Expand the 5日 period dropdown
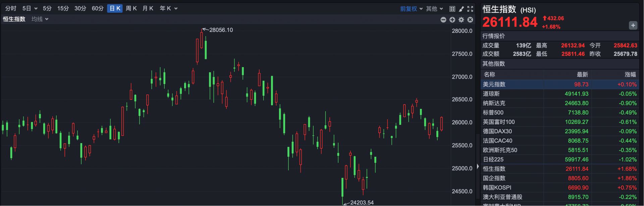The height and width of the screenshot is (206, 644). pyautogui.click(x=30, y=8)
